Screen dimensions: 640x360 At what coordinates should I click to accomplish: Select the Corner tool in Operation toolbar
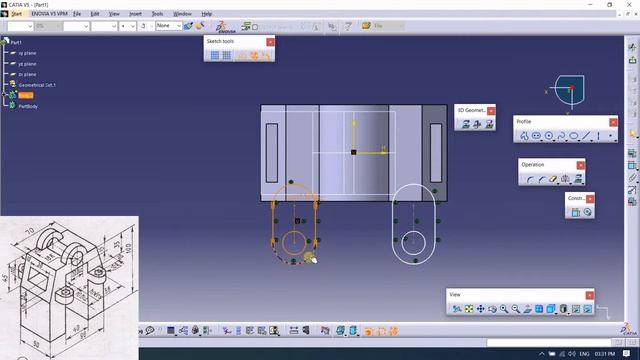pyautogui.click(x=530, y=179)
